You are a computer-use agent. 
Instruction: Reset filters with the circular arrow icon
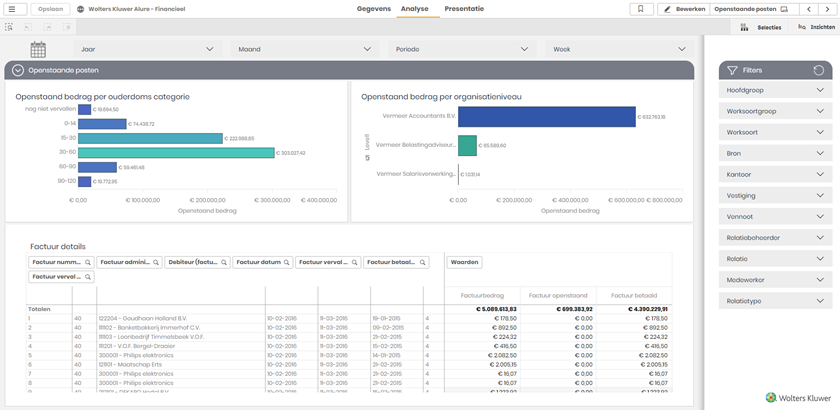point(818,70)
